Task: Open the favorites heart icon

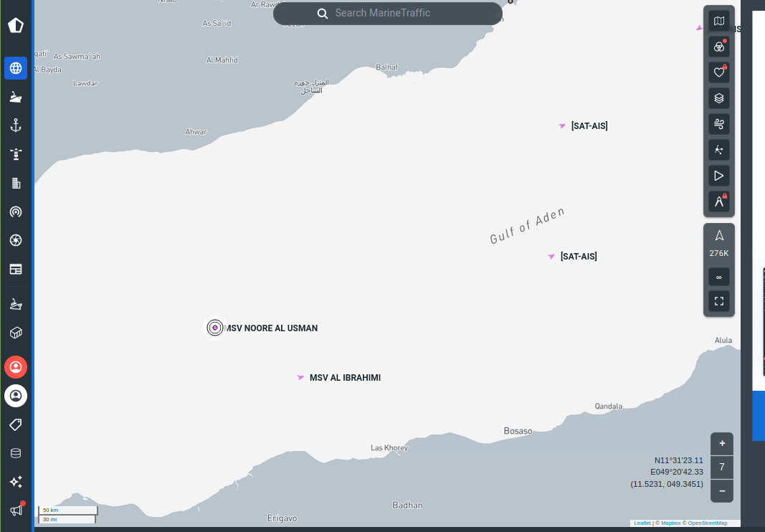Action: pyautogui.click(x=718, y=72)
